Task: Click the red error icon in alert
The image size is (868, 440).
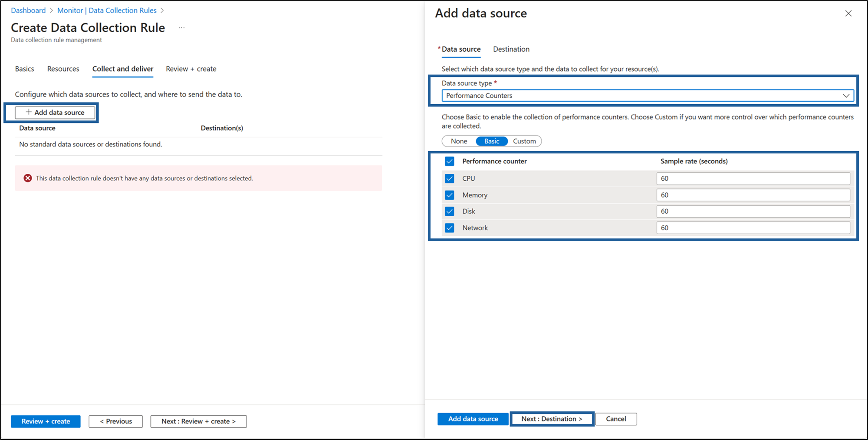Action: point(28,178)
